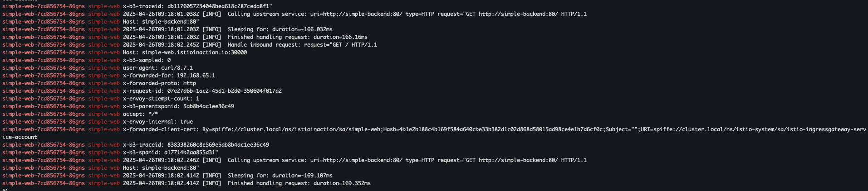Click the x-b3-sampled: 0 header line
Screen dimensions: 868x191
pyautogui.click(x=147, y=60)
